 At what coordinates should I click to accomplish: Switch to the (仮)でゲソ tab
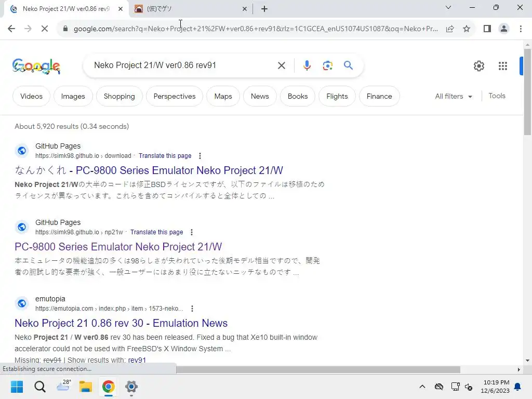tap(191, 9)
